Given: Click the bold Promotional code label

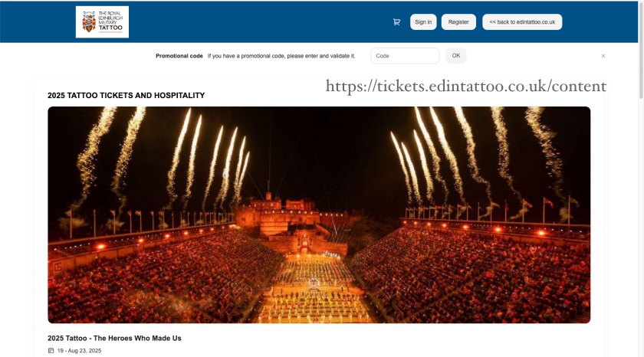Looking at the screenshot, I should pyautogui.click(x=179, y=56).
